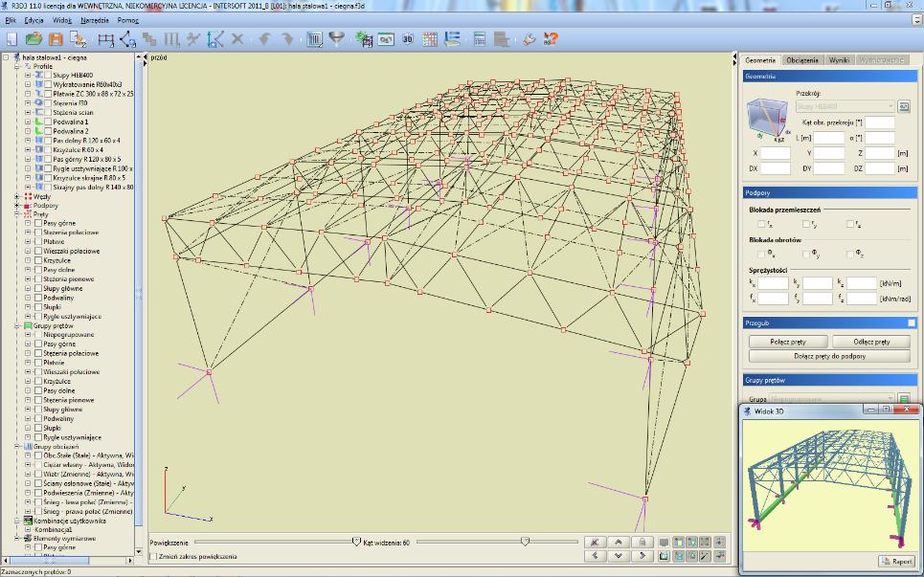This screenshot has width=924, height=577.
Task: Click the barcode-like section list toolbar icon
Action: pos(315,39)
